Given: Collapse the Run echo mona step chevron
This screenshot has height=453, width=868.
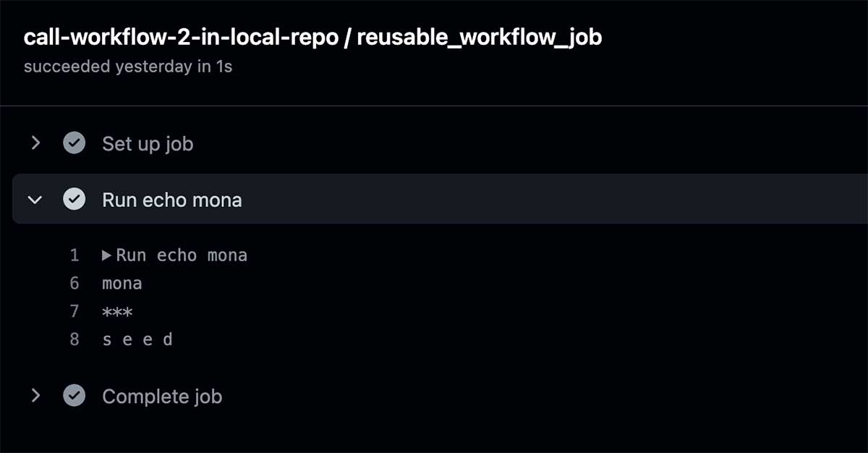Looking at the screenshot, I should [35, 199].
